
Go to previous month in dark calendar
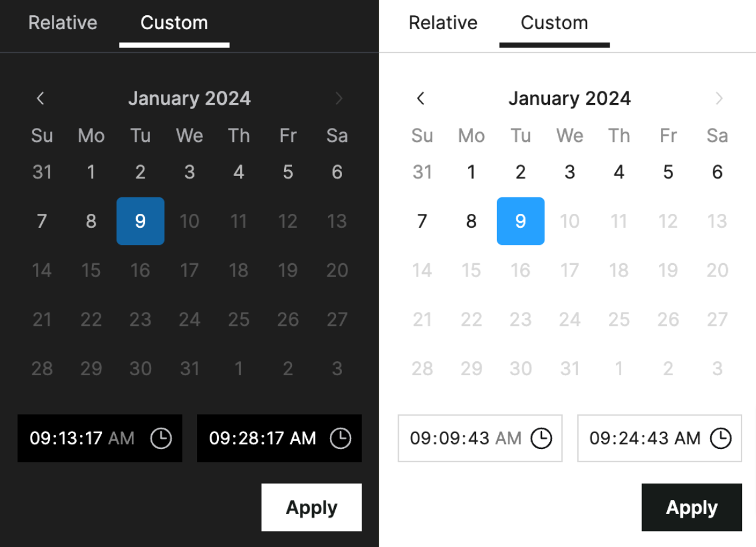pyautogui.click(x=41, y=99)
